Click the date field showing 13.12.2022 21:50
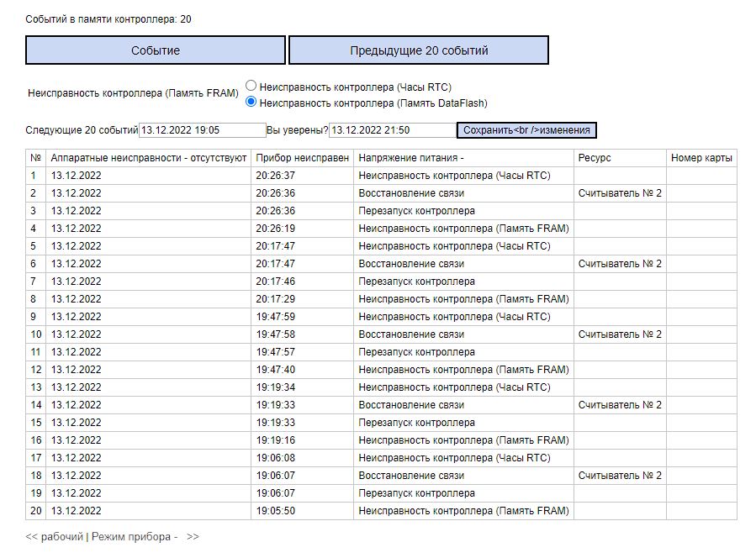Image resolution: width=756 pixels, height=558 pixels. [x=392, y=130]
